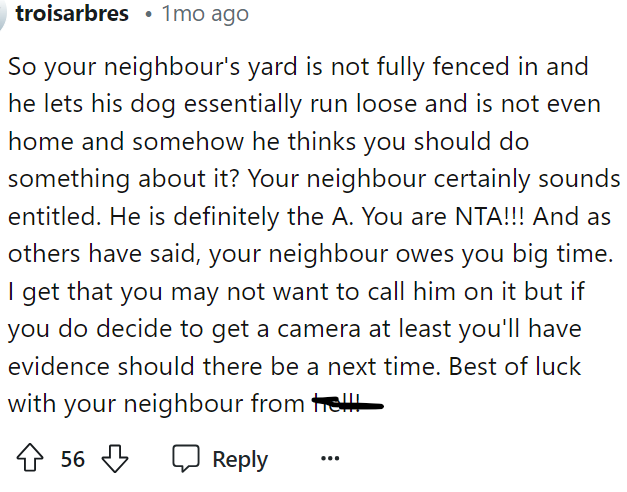Click the "1mo ago" timestamp
Screen dimensions: 627x492
pos(204,15)
